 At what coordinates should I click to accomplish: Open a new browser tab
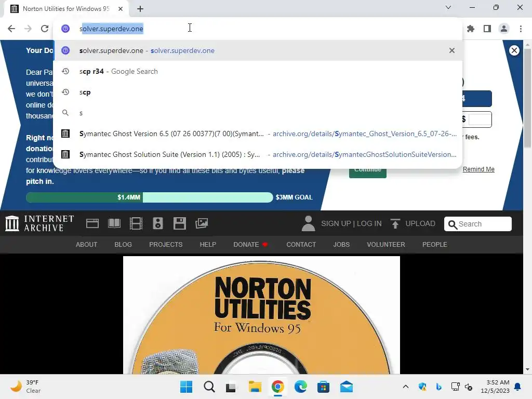[140, 9]
